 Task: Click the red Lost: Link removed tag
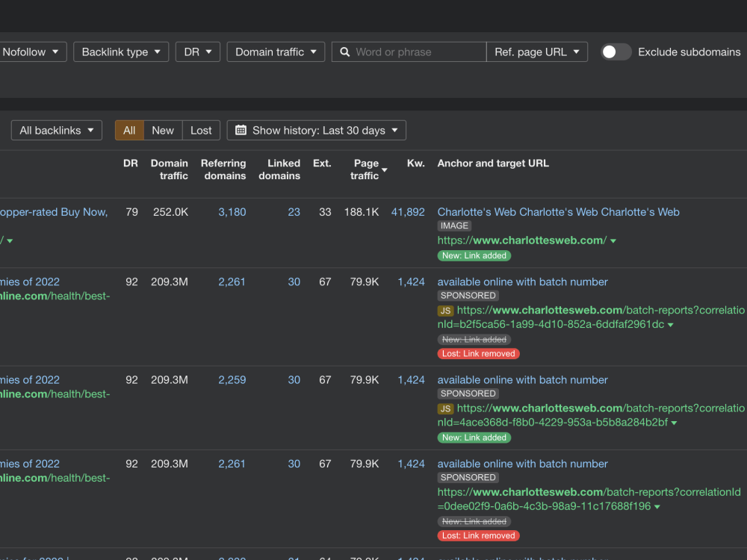tap(478, 354)
